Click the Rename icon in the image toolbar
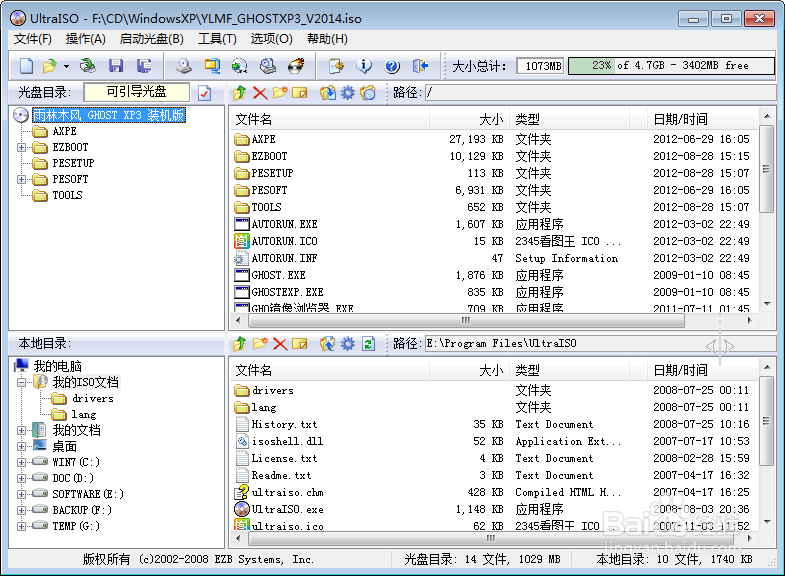 pos(300,93)
